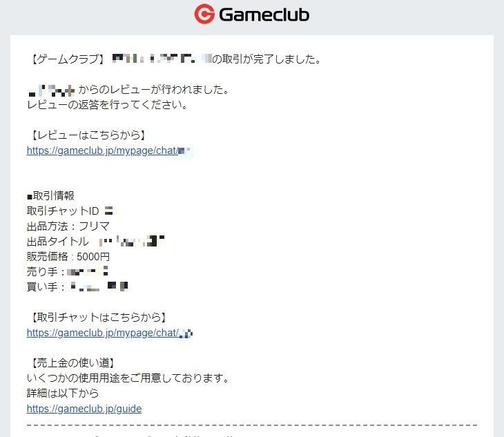The width and height of the screenshot is (504, 437).
Task: Click the 出品方法：フリマ line
Action: pos(68,226)
